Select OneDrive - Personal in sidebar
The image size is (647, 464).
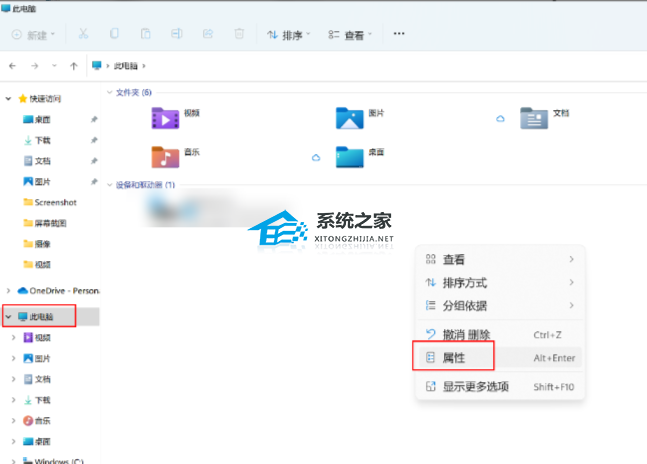[x=58, y=291]
